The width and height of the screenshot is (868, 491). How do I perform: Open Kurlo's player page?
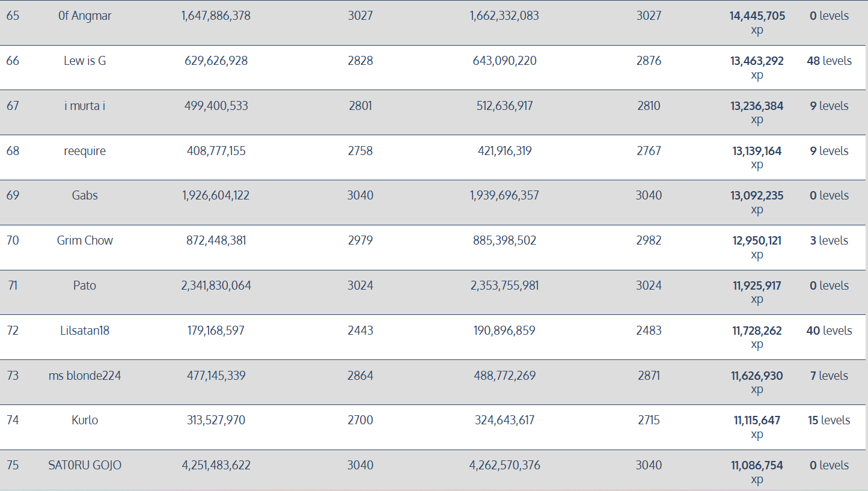pos(85,420)
